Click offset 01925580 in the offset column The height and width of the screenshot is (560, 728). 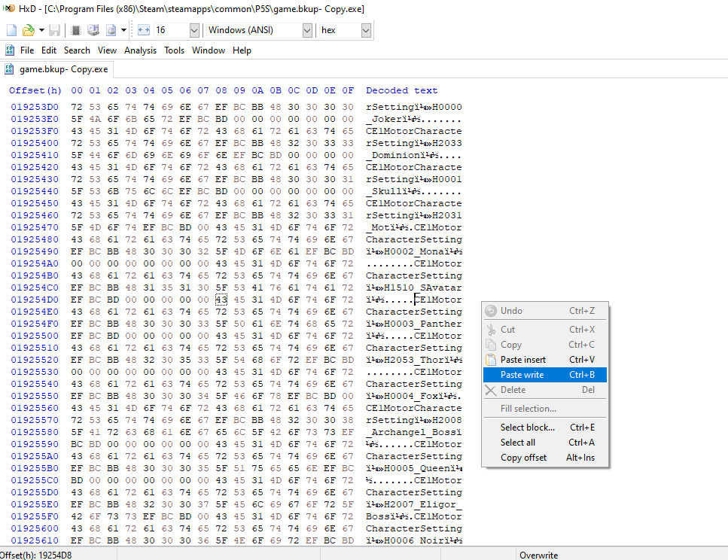point(35,432)
